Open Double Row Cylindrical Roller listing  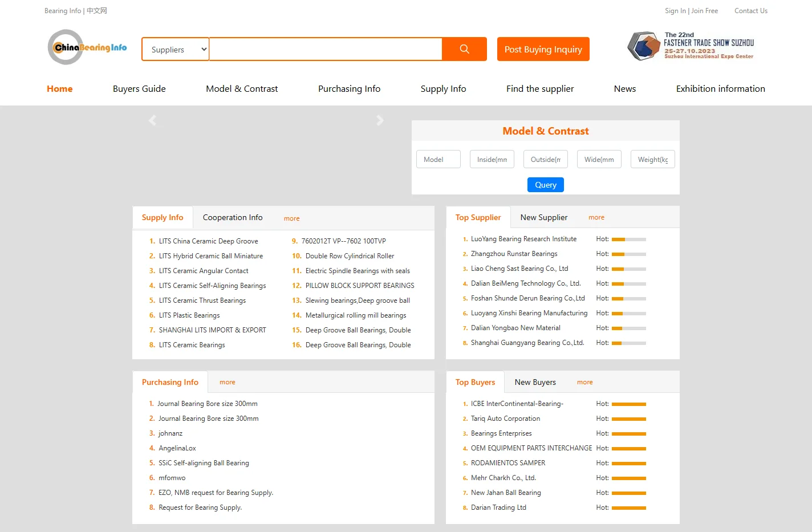click(x=350, y=256)
